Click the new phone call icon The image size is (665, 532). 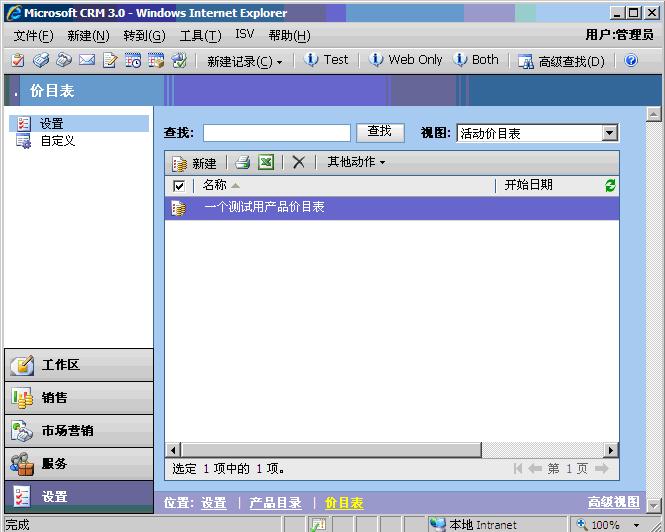coord(64,60)
